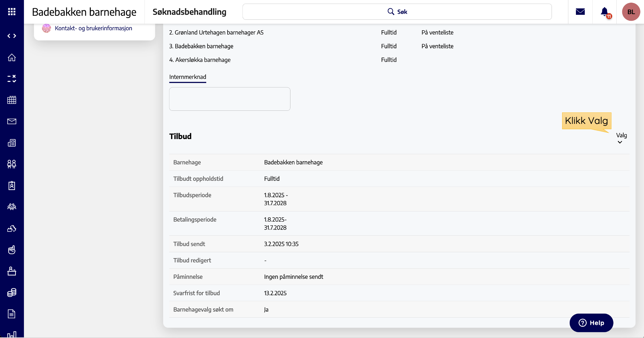Screen dimensions: 644x338
Task: Click the sidebar expand/collapse arrows icon
Action: pos(12,36)
